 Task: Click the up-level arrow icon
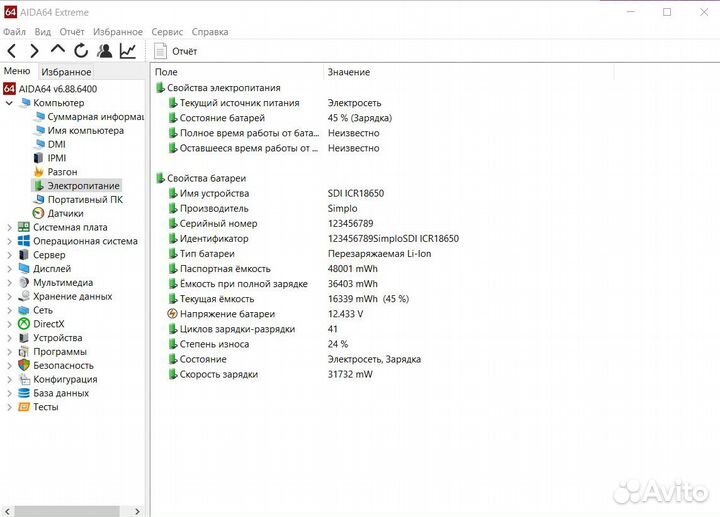pos(58,49)
